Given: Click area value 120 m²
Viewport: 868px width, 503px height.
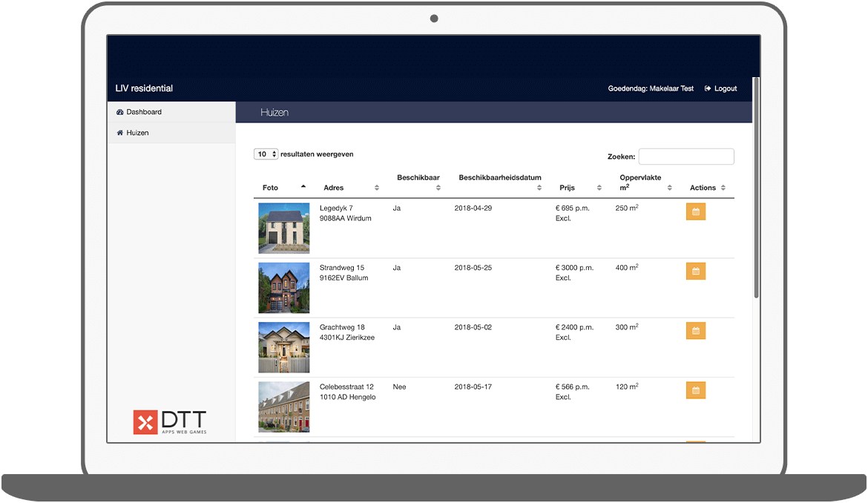Looking at the screenshot, I should click(627, 387).
